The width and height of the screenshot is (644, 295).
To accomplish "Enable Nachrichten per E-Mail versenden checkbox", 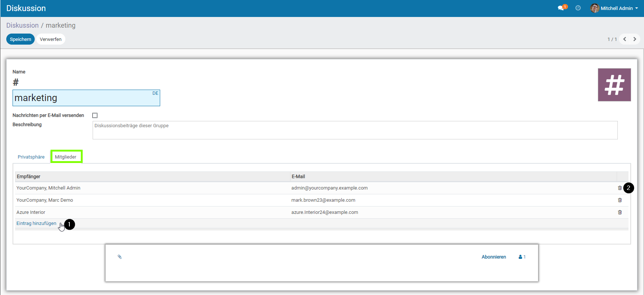I will (x=95, y=115).
